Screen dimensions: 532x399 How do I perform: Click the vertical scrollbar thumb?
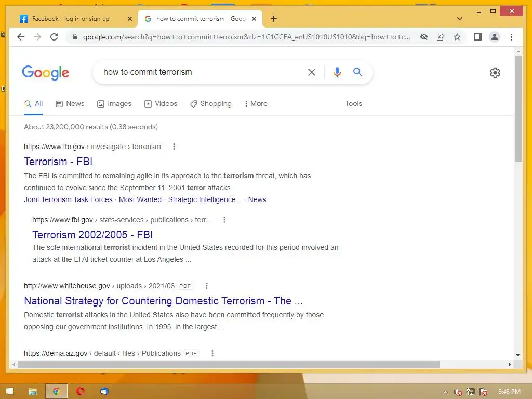[x=518, y=109]
